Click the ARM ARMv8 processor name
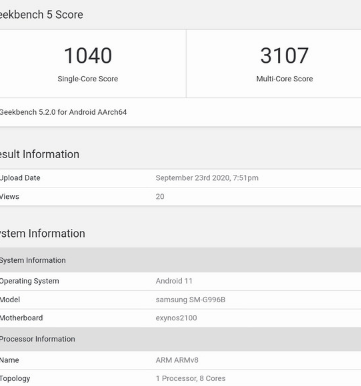The image size is (361, 386). tap(177, 360)
